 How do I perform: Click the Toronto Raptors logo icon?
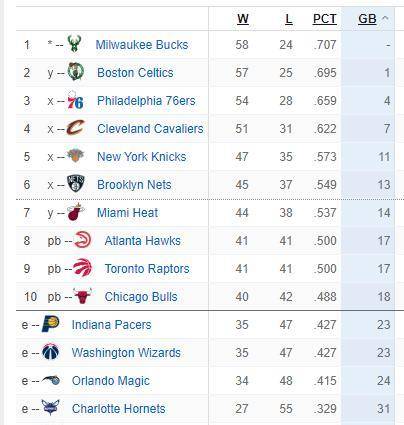pos(82,268)
